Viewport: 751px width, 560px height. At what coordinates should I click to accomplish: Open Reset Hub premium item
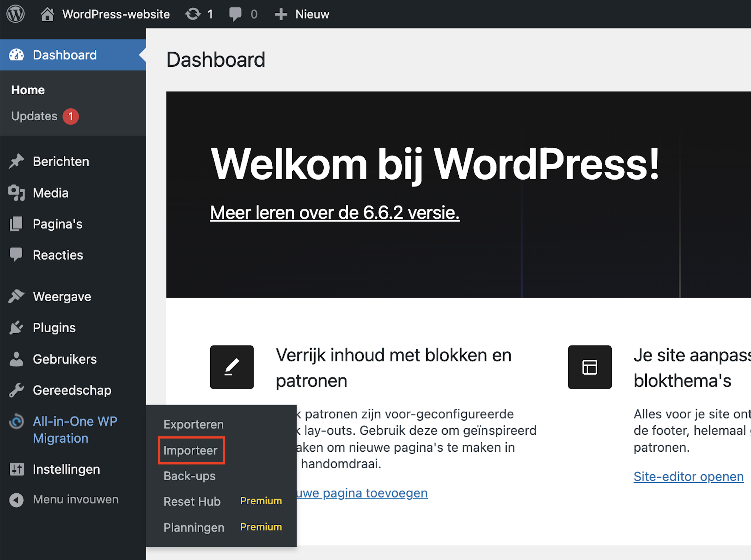click(x=192, y=501)
